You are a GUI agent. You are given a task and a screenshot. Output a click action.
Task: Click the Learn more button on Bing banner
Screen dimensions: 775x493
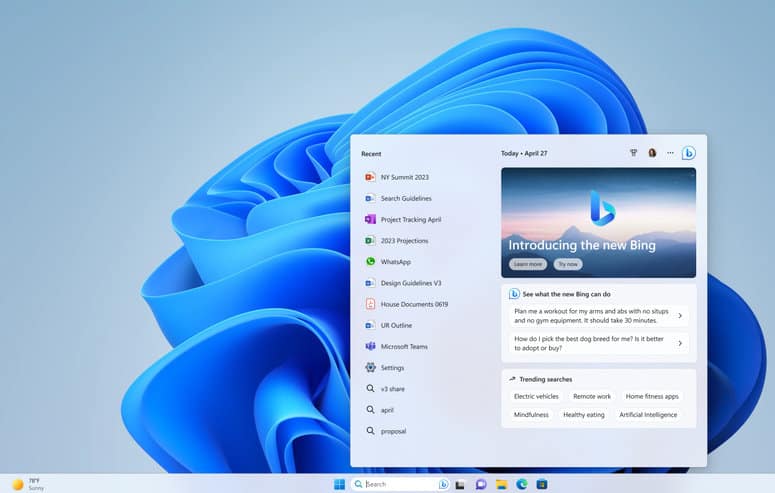click(528, 264)
